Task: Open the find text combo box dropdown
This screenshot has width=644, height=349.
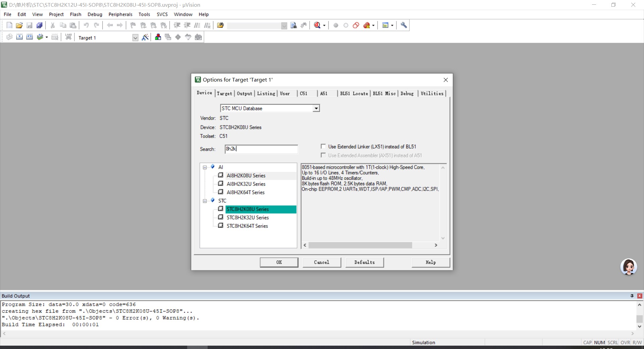Action: (x=284, y=26)
